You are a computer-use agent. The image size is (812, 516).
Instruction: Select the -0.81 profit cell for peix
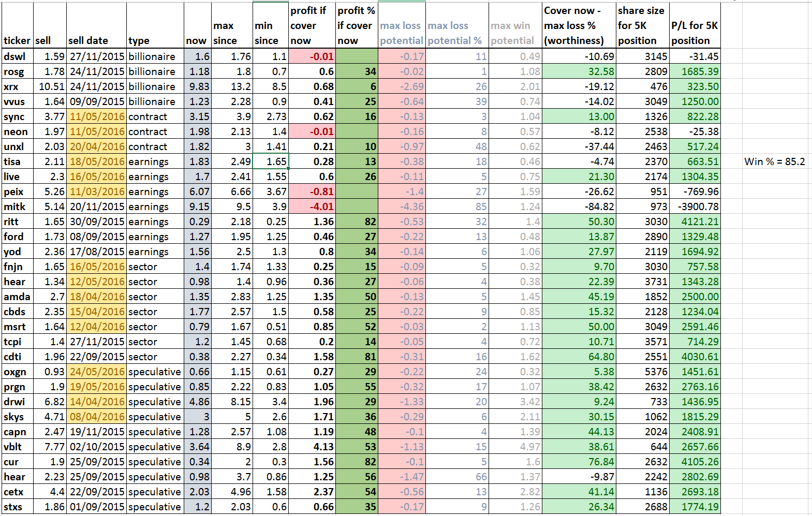pos(312,191)
